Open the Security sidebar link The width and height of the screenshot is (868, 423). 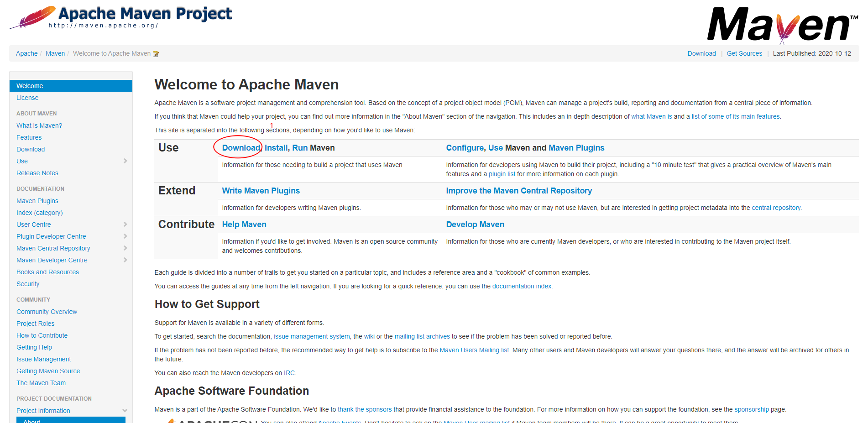click(28, 284)
